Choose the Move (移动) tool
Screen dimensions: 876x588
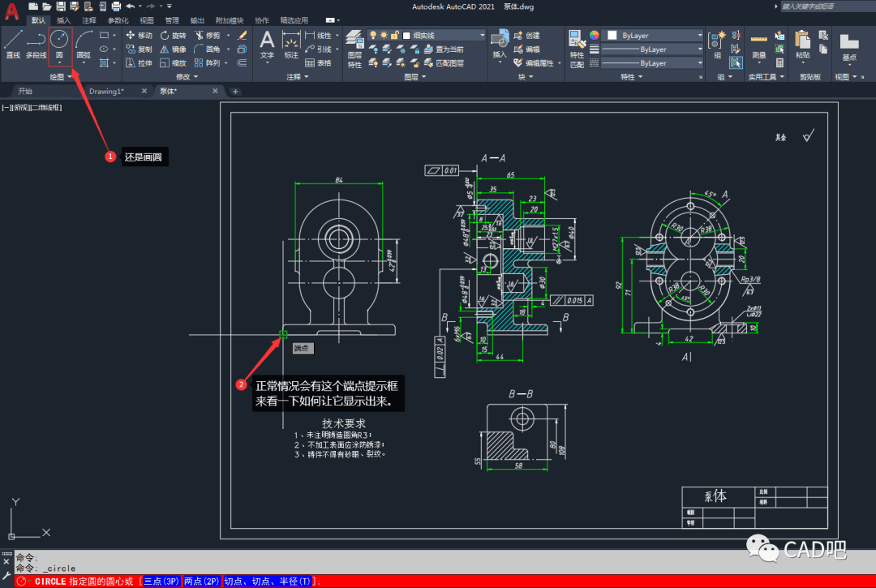pos(139,36)
